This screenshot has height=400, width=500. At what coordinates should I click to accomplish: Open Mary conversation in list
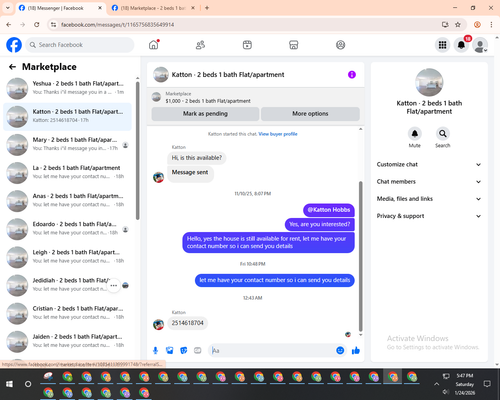click(67, 145)
